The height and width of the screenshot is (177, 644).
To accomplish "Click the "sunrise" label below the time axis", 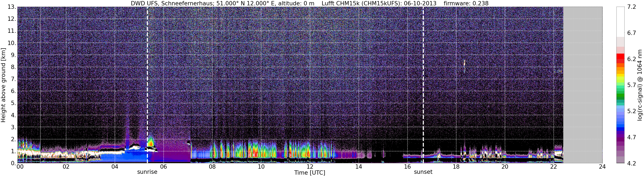I will pos(147,172).
